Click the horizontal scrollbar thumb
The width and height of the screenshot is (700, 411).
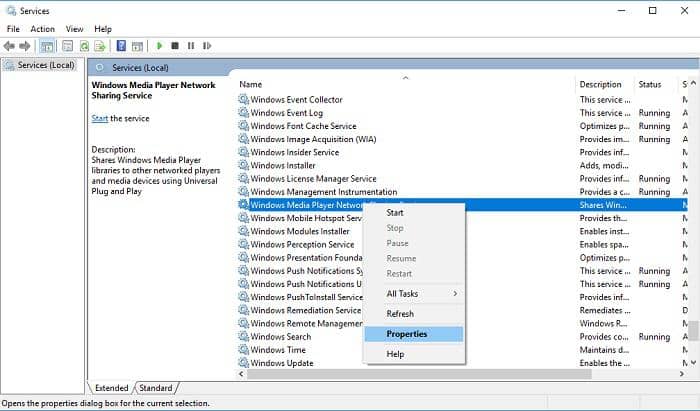pos(419,374)
